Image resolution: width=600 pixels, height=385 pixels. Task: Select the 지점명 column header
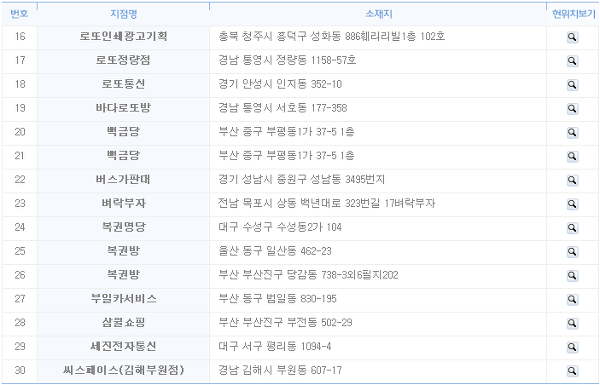tap(123, 14)
